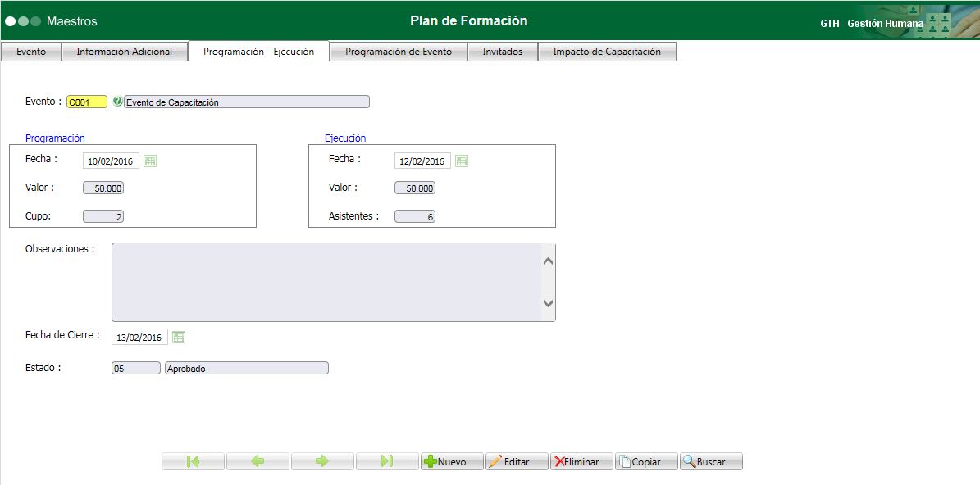
Task: Go to previous record arrow button
Action: pyautogui.click(x=258, y=461)
